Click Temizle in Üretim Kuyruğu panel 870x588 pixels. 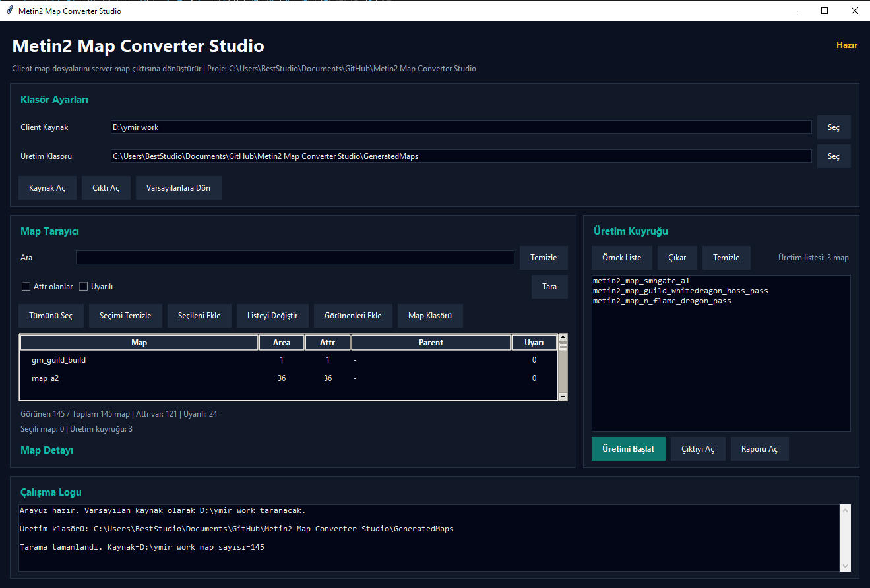(x=726, y=258)
